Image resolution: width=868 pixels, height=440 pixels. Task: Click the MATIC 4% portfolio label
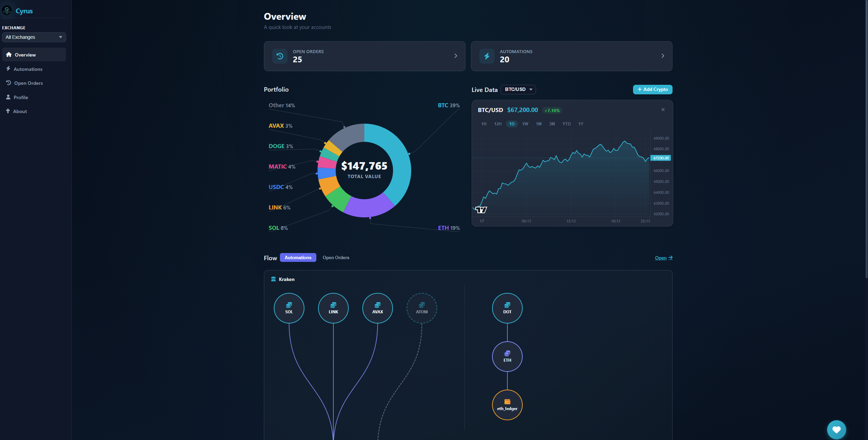click(x=282, y=167)
